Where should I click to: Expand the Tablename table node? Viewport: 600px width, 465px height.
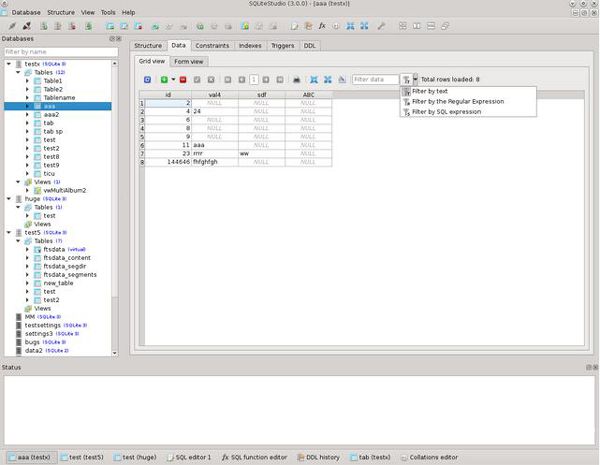coord(27,98)
